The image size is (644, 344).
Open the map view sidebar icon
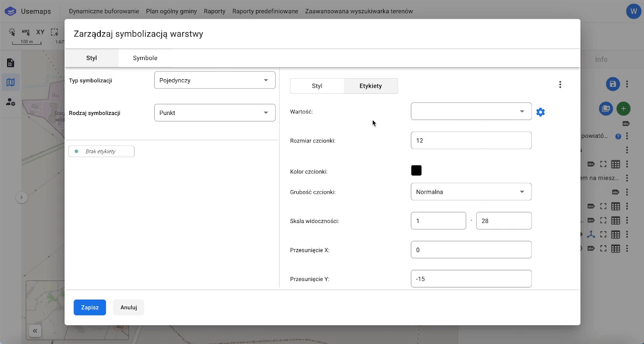click(x=11, y=82)
